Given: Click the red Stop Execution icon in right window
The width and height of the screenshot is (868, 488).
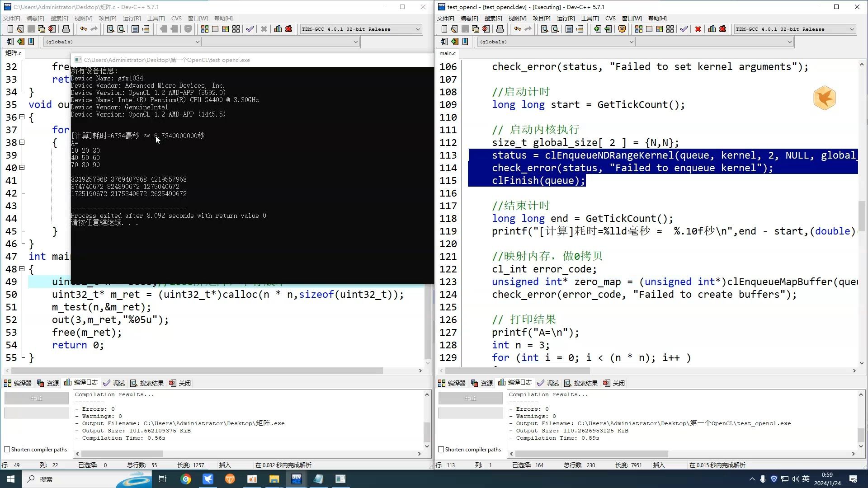Looking at the screenshot, I should tap(698, 29).
